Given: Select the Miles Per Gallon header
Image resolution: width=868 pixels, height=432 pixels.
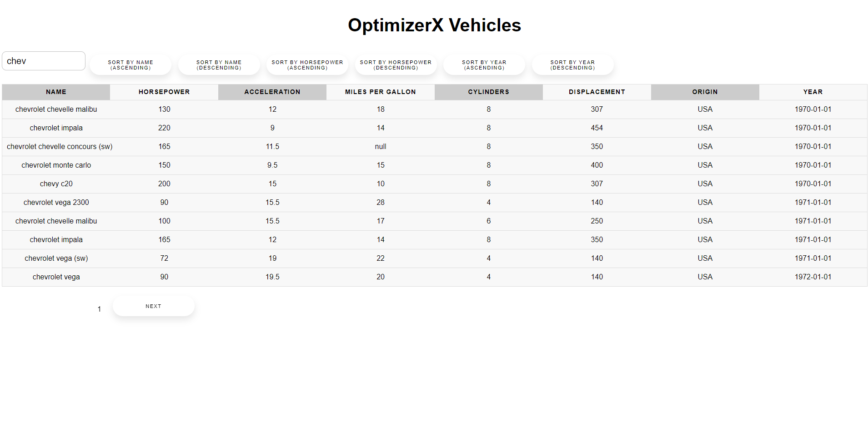Looking at the screenshot, I should point(380,92).
